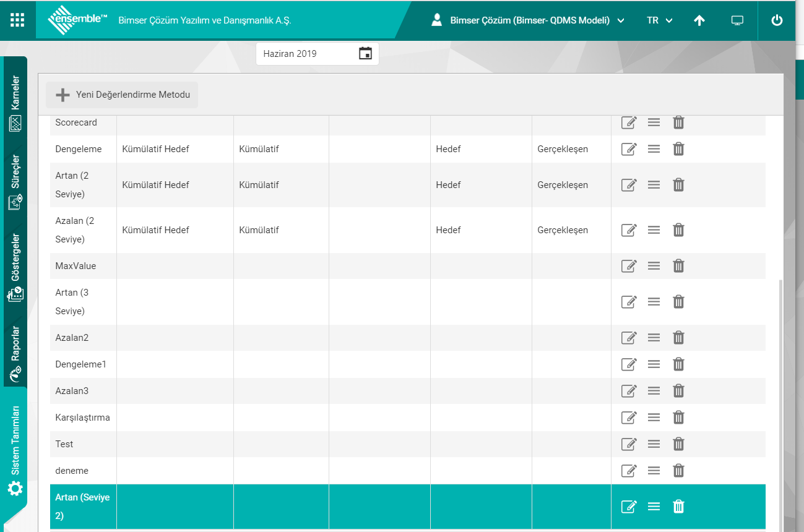Click the Haziran 2019 date field
Screen dimensions: 804x532
[306, 54]
